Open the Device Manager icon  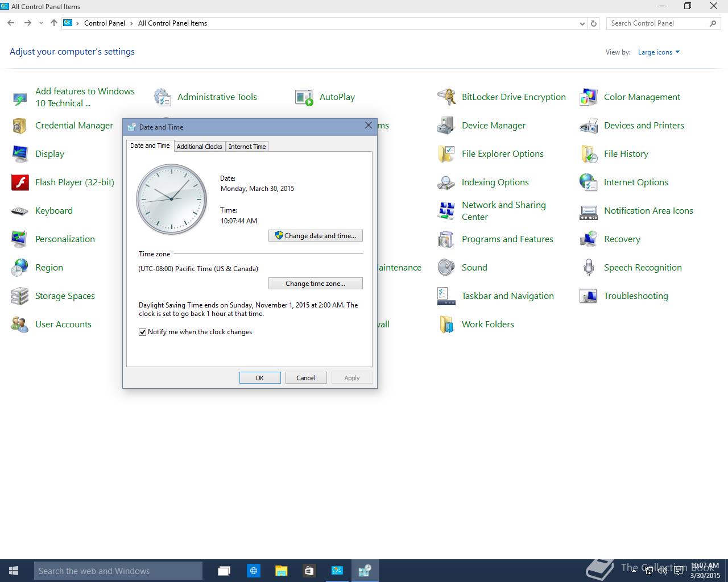click(446, 126)
